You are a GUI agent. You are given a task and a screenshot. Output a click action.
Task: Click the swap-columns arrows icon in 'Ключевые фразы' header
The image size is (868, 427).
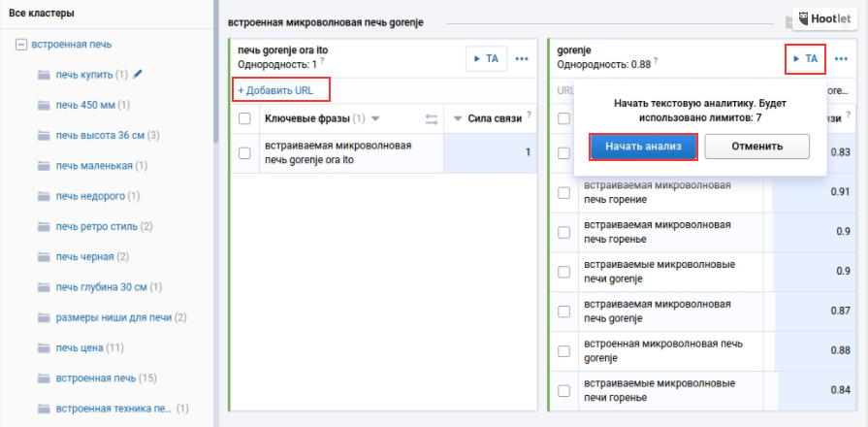click(432, 118)
